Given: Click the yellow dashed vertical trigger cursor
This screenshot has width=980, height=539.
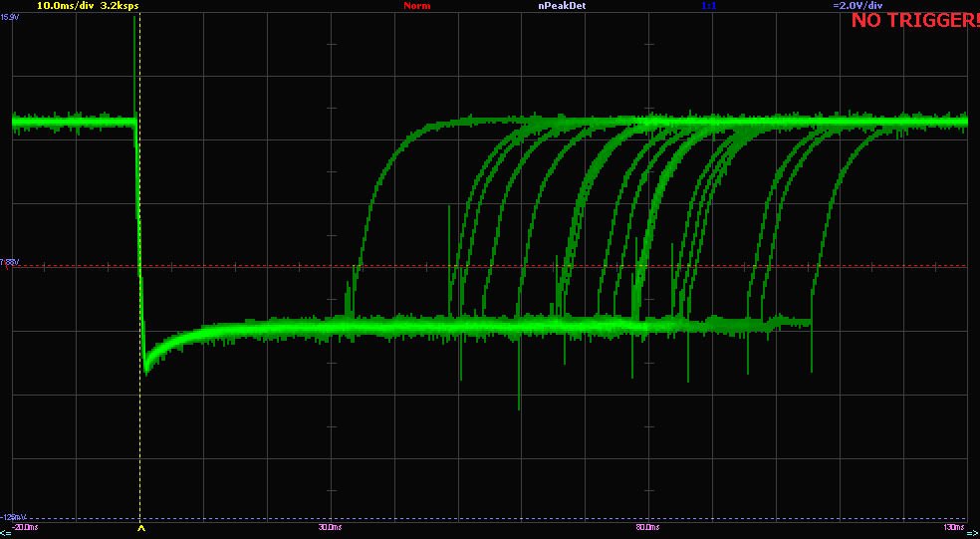Looking at the screenshot, I should (x=140, y=438).
